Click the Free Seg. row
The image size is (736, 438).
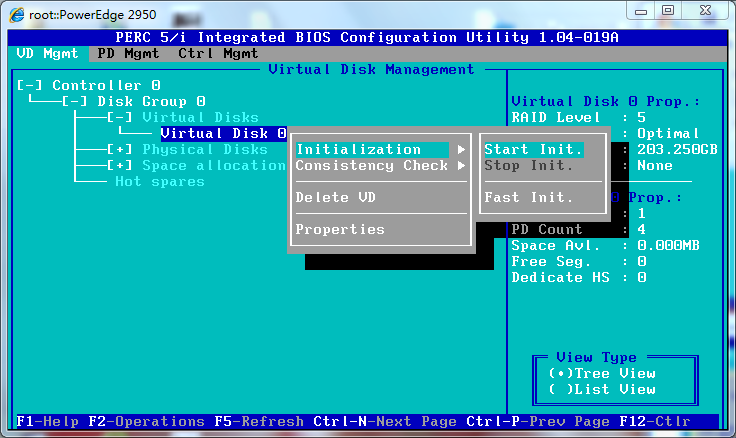(579, 261)
